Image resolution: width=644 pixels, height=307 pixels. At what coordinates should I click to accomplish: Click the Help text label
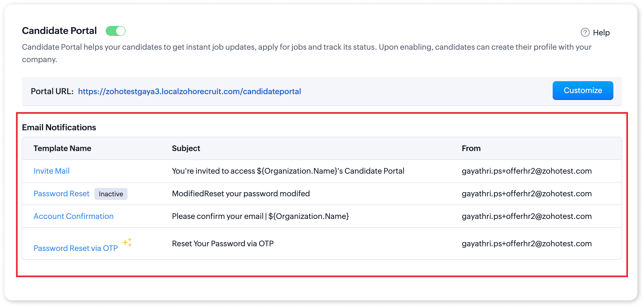[601, 33]
